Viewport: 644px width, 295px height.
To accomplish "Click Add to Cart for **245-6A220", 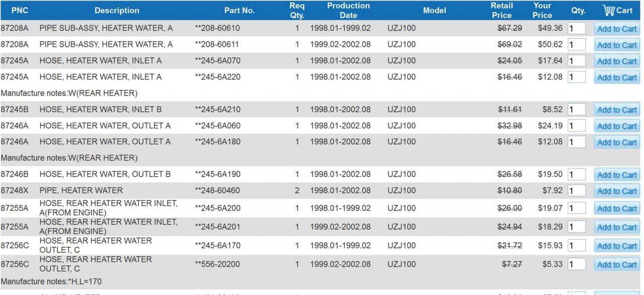I will tap(617, 77).
